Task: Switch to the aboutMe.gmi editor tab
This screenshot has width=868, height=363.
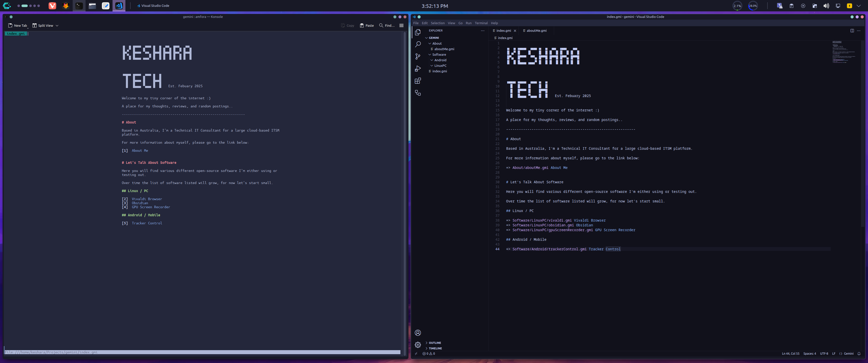Action: tap(536, 31)
